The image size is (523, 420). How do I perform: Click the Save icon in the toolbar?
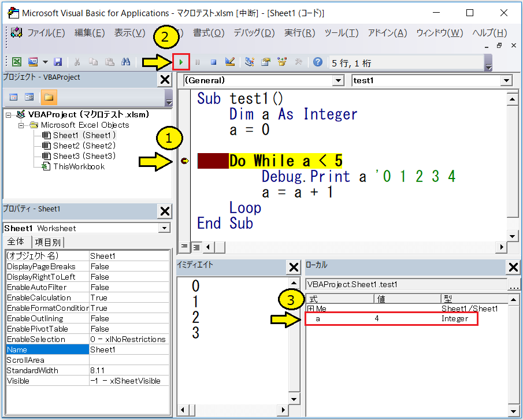point(58,61)
